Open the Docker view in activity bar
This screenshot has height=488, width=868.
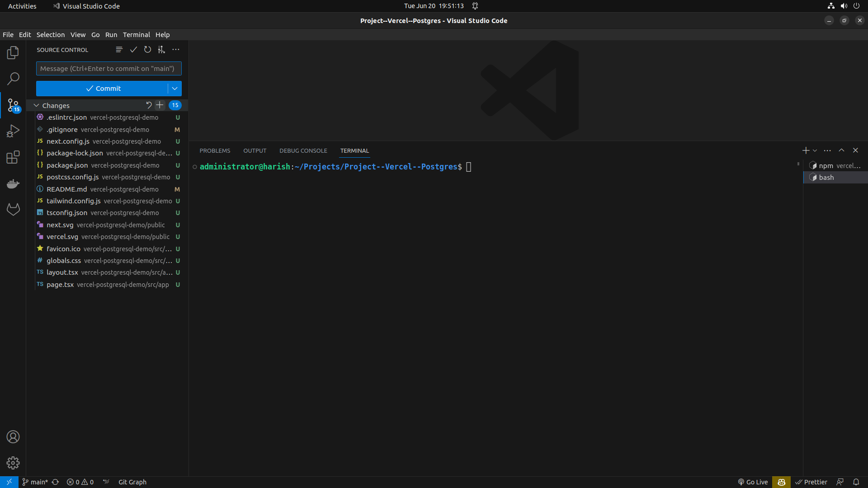pyautogui.click(x=13, y=183)
